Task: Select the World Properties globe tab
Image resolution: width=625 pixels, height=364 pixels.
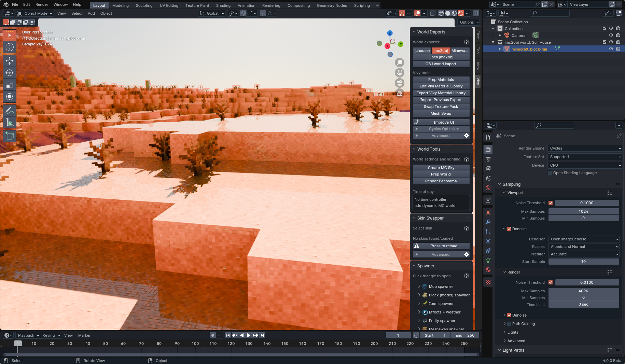Action: coord(488,188)
